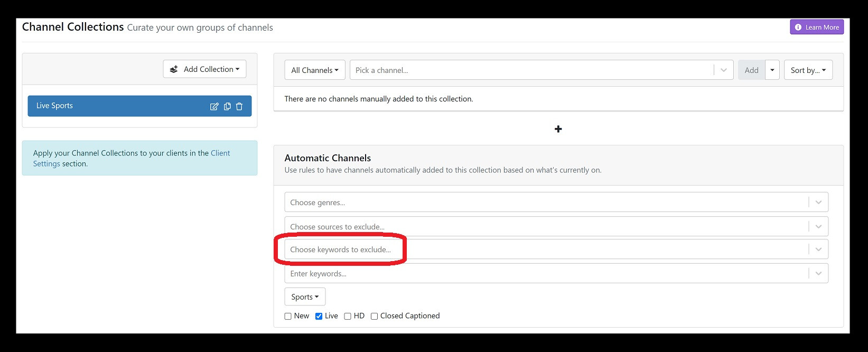Click the layers icon in Add Collection
The image size is (868, 352).
174,69
